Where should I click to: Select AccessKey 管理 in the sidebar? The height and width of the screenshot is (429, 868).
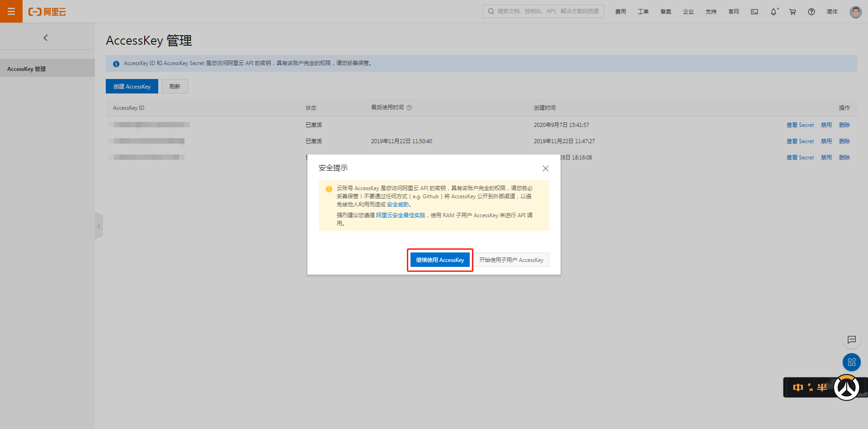point(47,69)
